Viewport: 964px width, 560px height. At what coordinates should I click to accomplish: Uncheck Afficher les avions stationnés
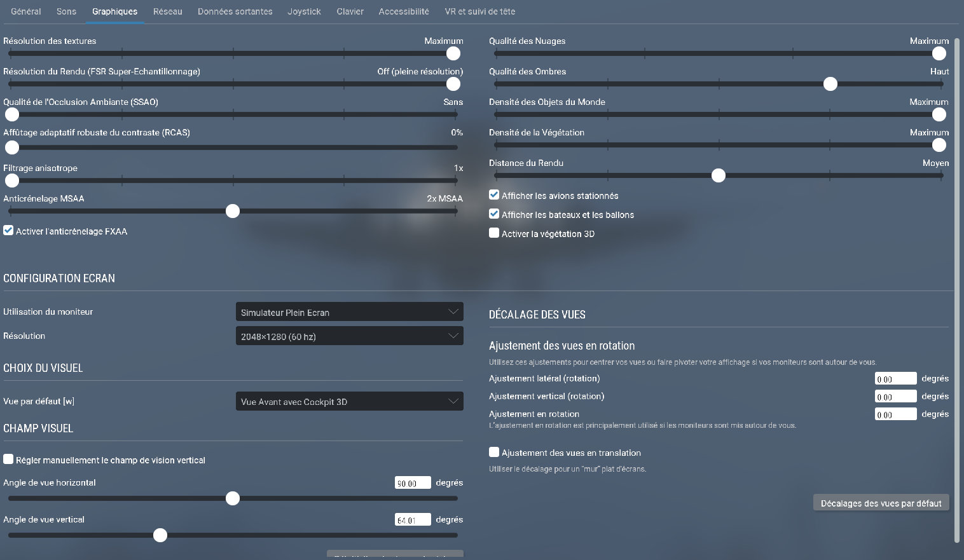point(494,195)
